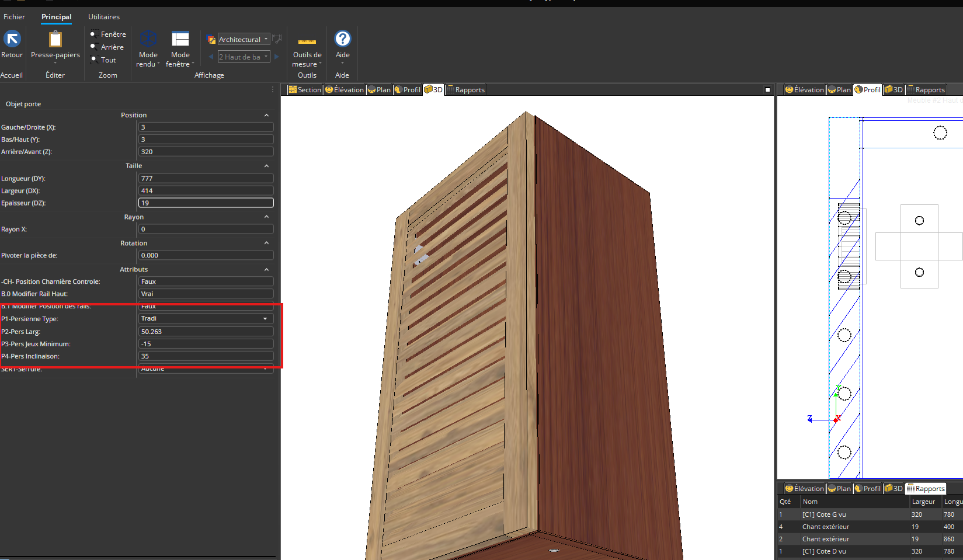The height and width of the screenshot is (560, 963).
Task: Click the P4-Pers Inclinaison value field
Action: point(206,356)
